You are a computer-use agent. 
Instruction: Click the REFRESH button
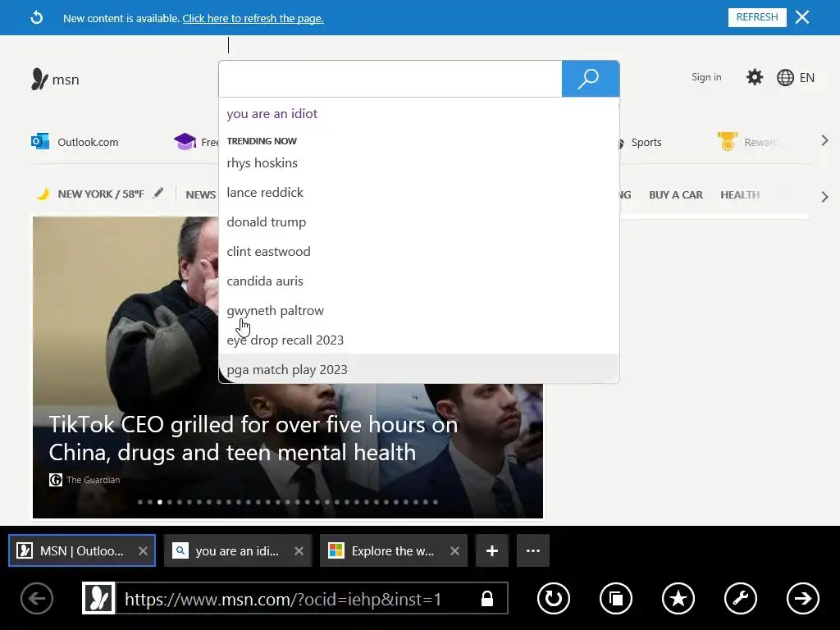757,17
